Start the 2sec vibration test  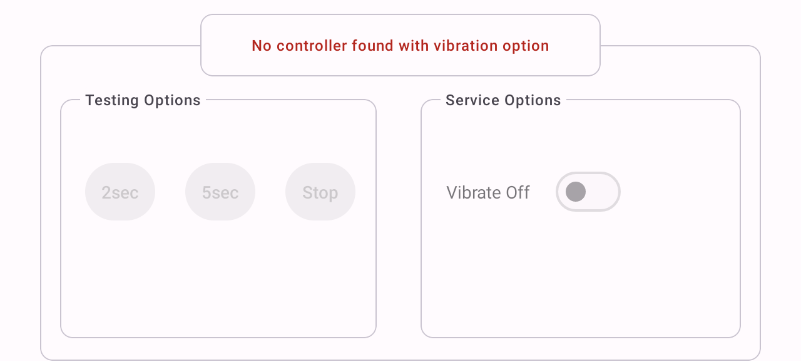click(120, 192)
